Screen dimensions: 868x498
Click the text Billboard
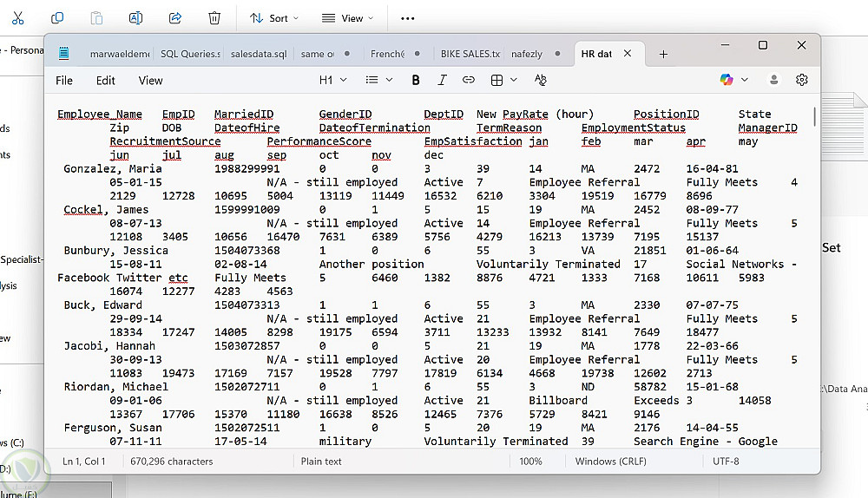tap(558, 401)
